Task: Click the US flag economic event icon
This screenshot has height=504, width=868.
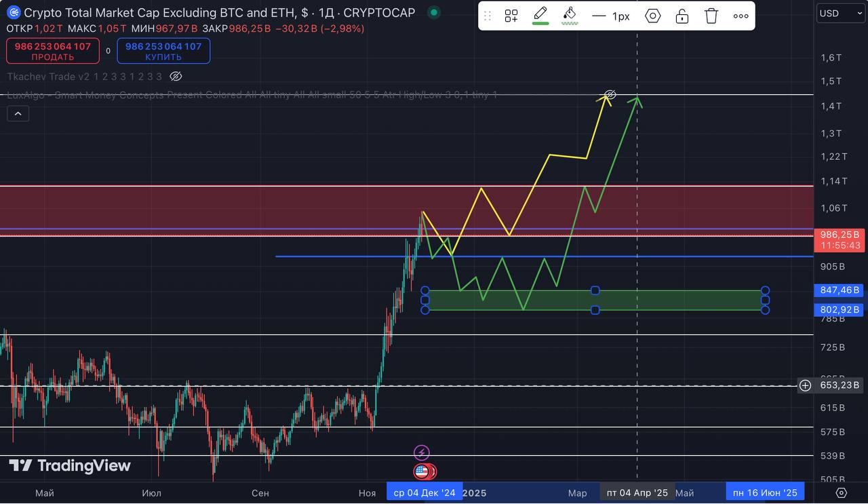Action: tap(423, 471)
